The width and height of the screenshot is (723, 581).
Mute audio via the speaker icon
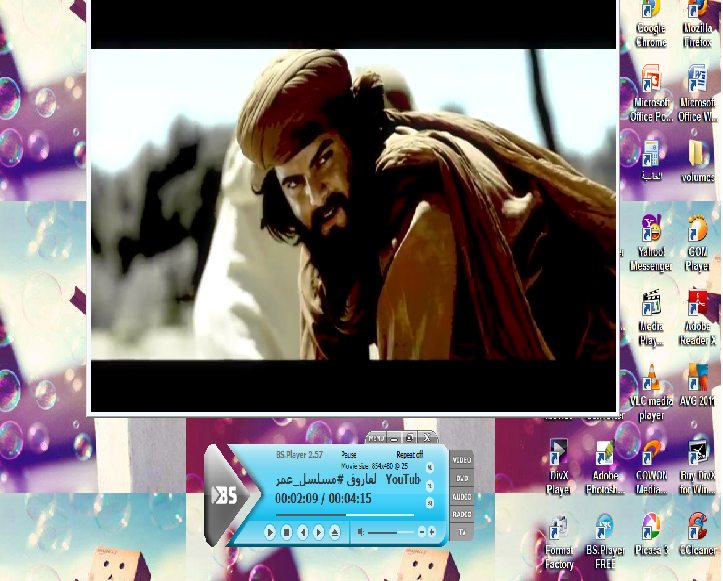pyautogui.click(x=361, y=532)
